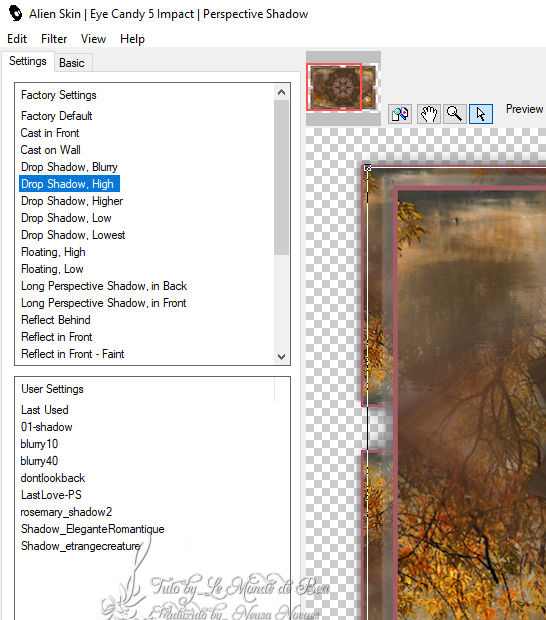Image resolution: width=546 pixels, height=620 pixels.
Task: Select the Hand pan tool
Action: (429, 114)
